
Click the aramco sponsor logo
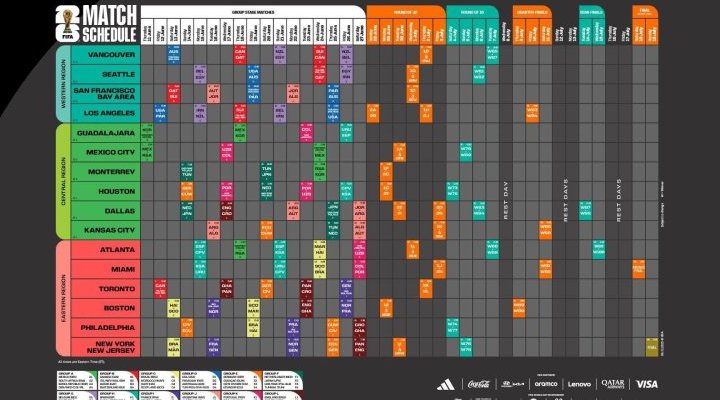click(546, 384)
